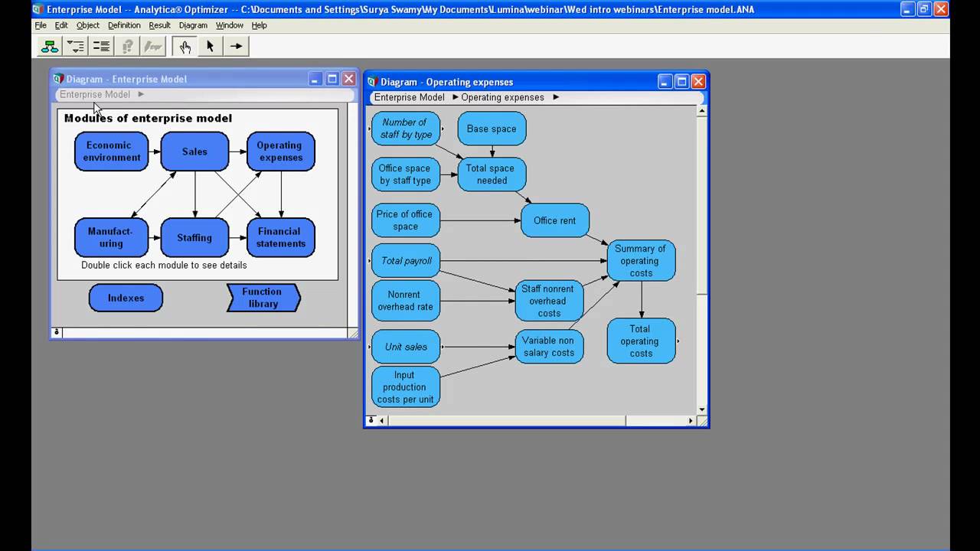This screenshot has height=551, width=980.
Task: Click the Total space needed node
Action: [492, 174]
